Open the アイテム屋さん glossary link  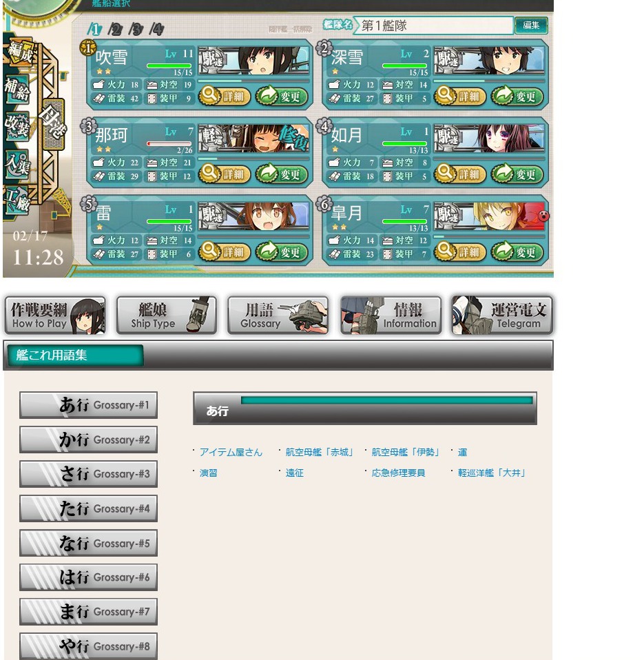pyautogui.click(x=231, y=452)
